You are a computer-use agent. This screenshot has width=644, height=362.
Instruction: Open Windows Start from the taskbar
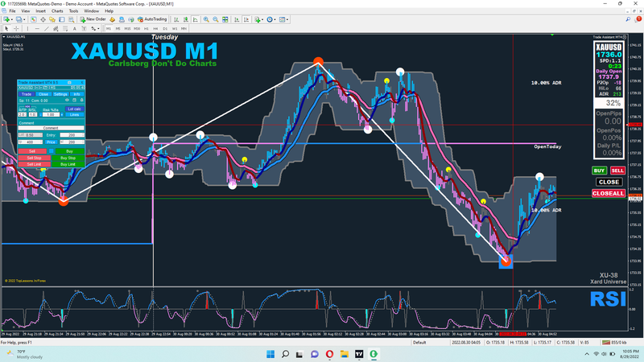[269, 353]
